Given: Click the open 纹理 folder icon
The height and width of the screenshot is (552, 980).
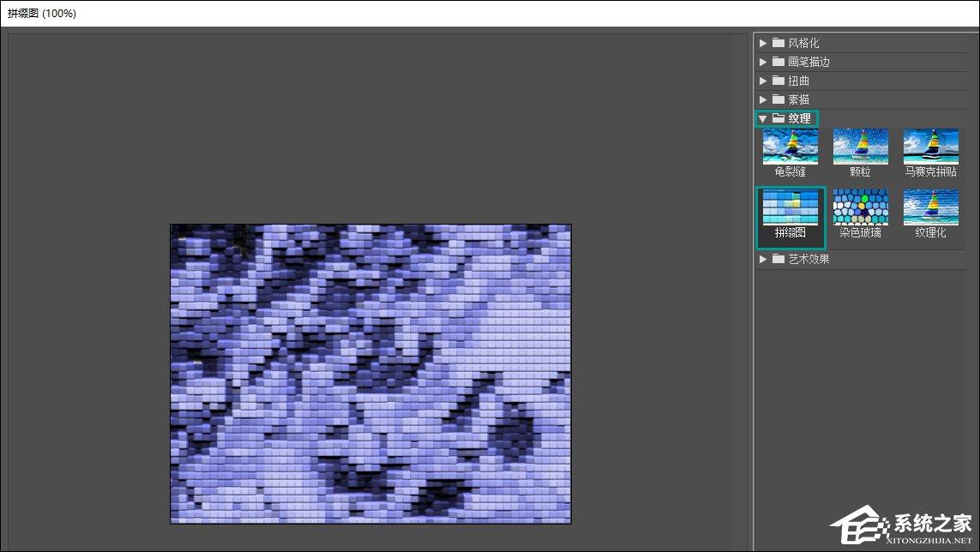Looking at the screenshot, I should click(x=779, y=117).
